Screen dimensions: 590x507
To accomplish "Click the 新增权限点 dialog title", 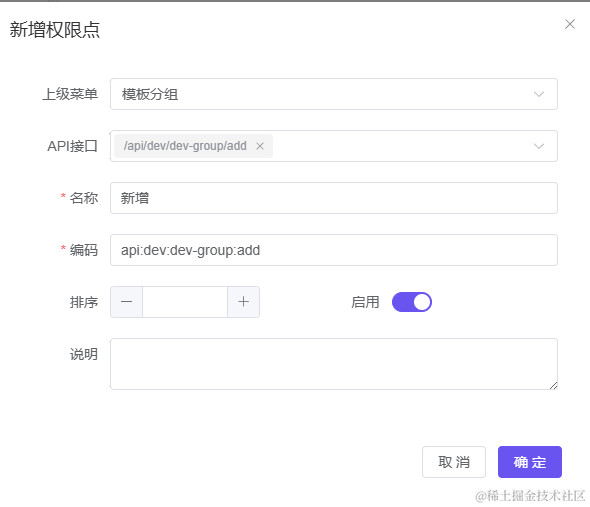I will (55, 29).
